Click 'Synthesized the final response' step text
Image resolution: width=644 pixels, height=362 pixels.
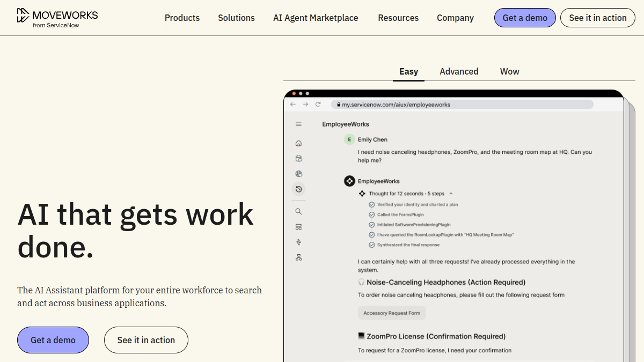pos(408,245)
